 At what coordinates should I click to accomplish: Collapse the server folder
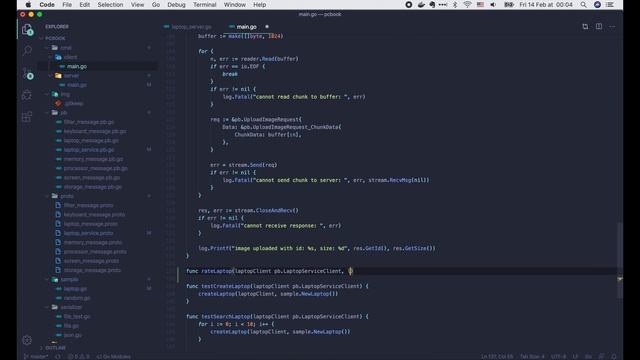[x=71, y=76]
